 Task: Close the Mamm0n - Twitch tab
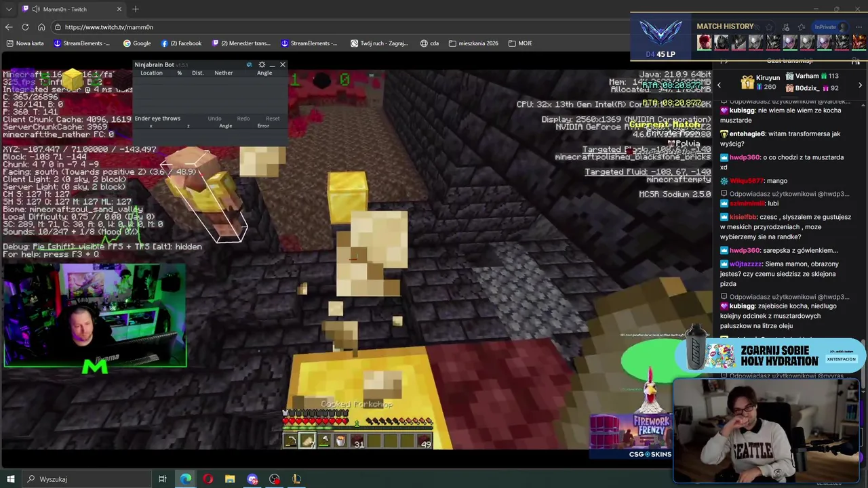click(x=119, y=9)
